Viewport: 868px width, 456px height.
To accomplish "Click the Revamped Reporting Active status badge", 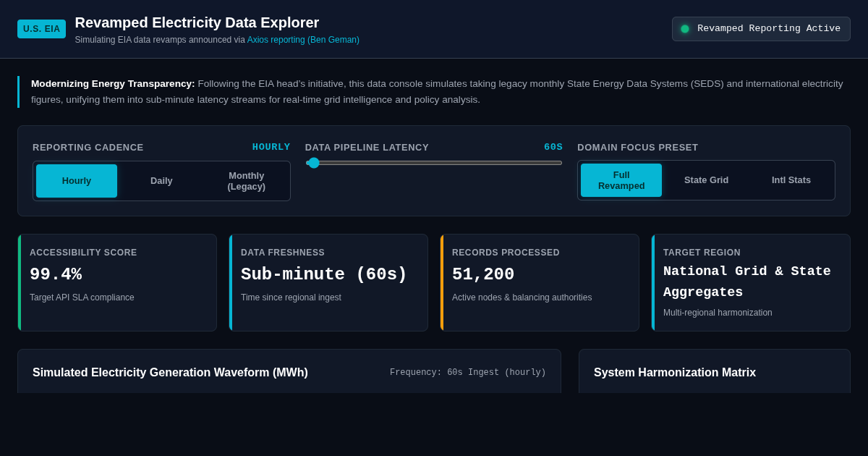I will click(761, 29).
